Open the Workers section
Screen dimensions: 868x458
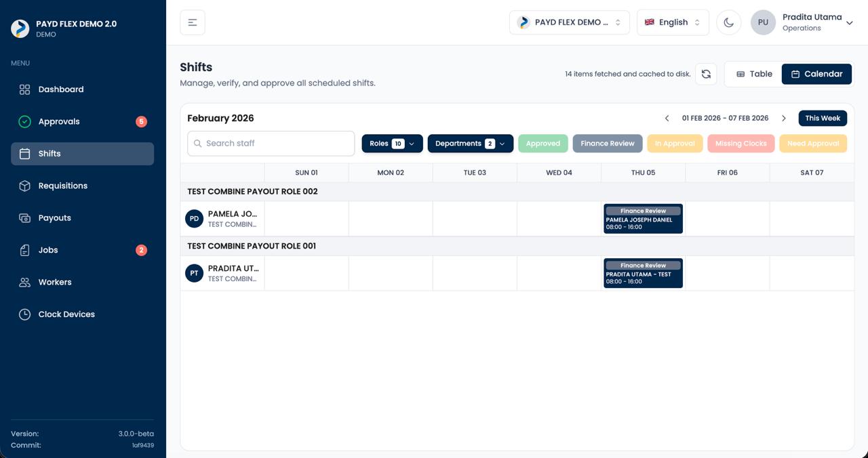coord(55,282)
